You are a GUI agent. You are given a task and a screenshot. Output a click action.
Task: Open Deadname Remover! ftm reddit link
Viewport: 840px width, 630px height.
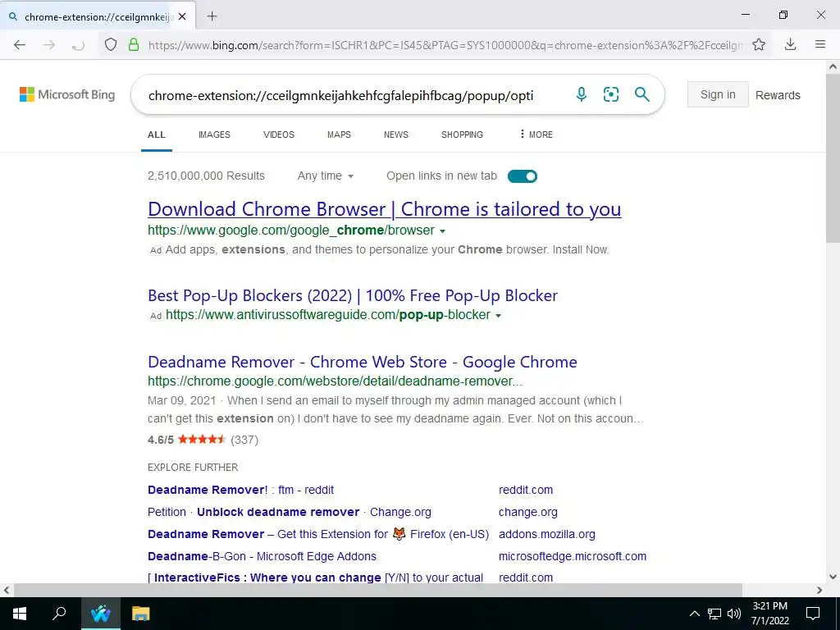pos(240,490)
